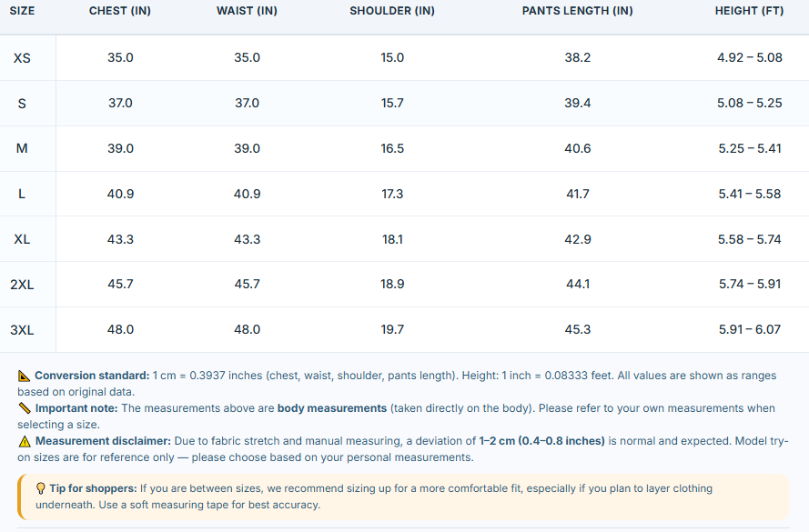
Task: Select the CHEST (IN) column header
Action: 120,11
